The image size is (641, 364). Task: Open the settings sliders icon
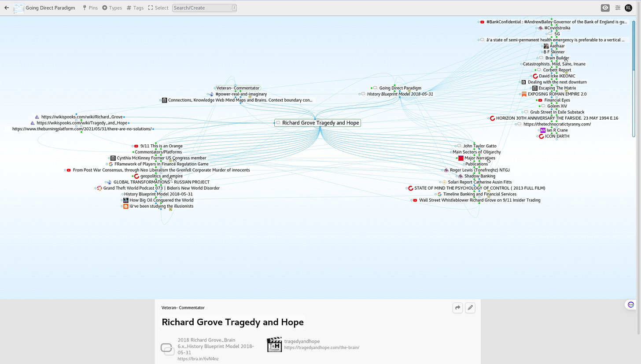(x=618, y=7)
